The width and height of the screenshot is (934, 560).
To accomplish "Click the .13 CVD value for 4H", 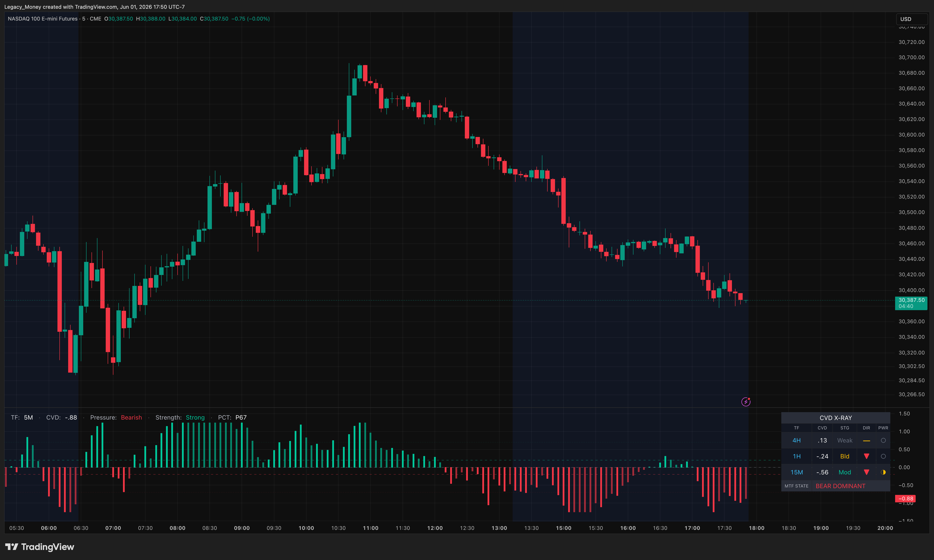I will pos(822,440).
